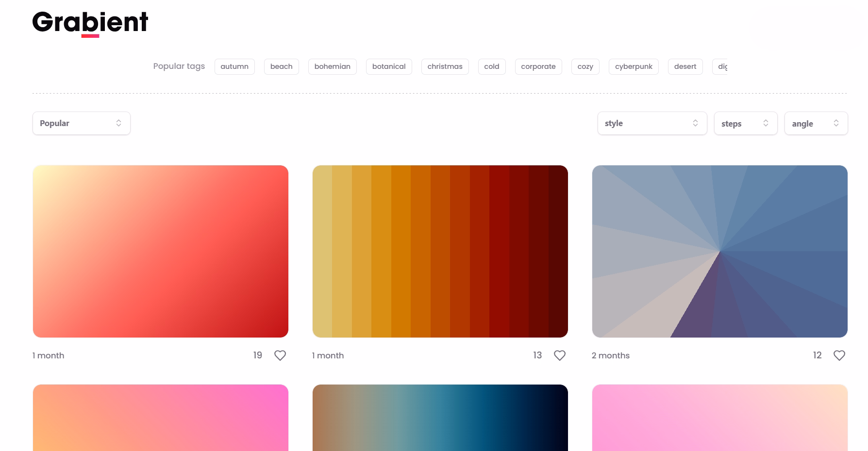Viewport: 868px width, 451px height.
Task: Filter gradients by the beach tag
Action: tap(282, 66)
